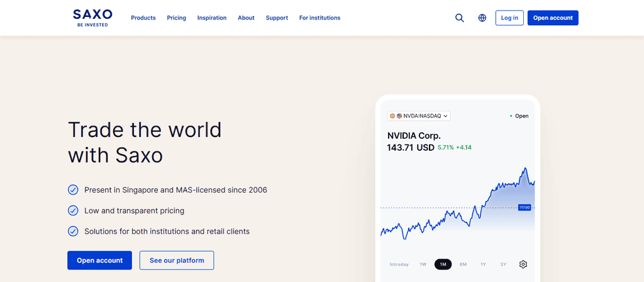
Task: Click the checkmark icon beside MAS-licensed line
Action: [73, 190]
